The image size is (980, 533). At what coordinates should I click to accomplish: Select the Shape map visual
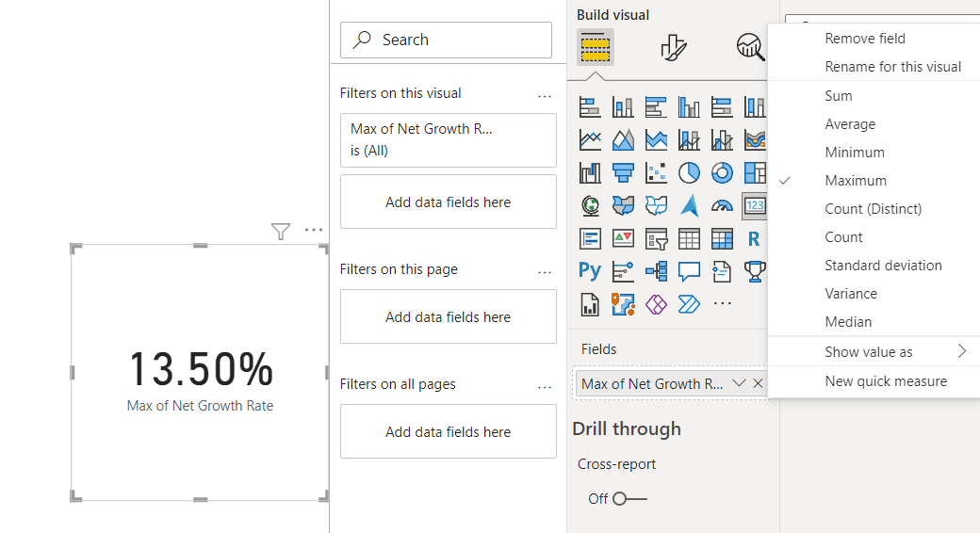656,205
